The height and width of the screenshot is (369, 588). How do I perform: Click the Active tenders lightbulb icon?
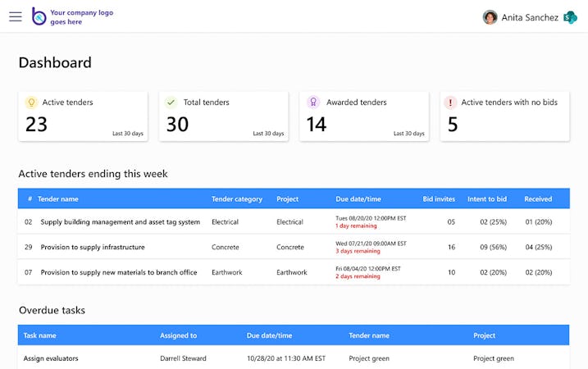(31, 102)
